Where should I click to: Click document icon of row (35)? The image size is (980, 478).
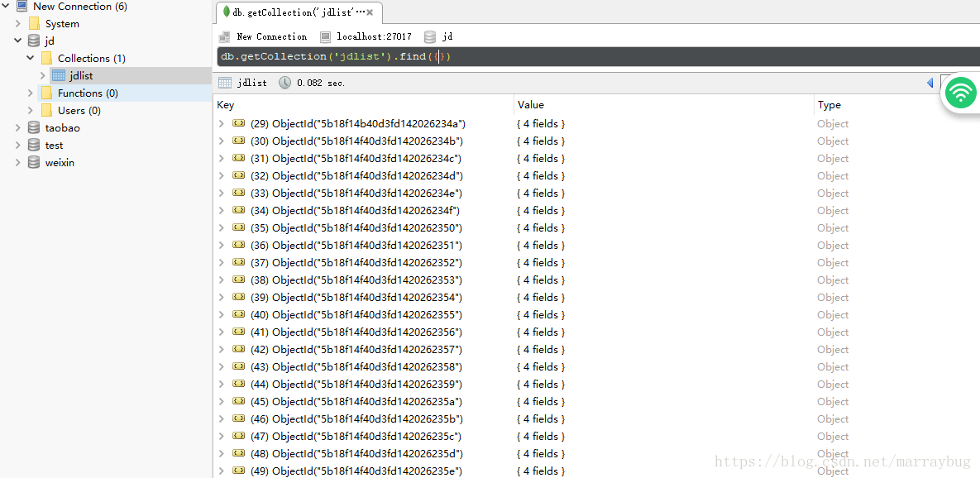click(238, 227)
